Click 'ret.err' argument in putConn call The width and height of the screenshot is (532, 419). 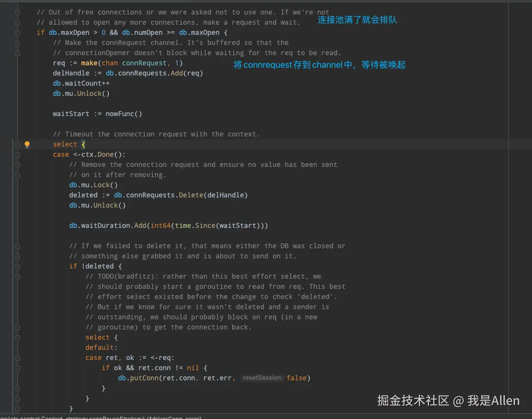pyautogui.click(x=217, y=378)
